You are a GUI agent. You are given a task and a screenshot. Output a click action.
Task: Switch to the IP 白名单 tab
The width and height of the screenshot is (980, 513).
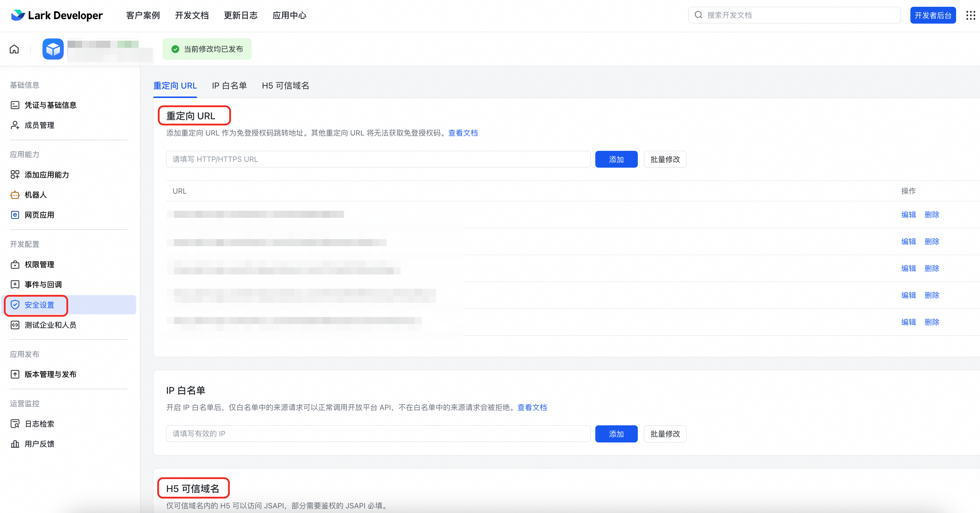click(229, 86)
